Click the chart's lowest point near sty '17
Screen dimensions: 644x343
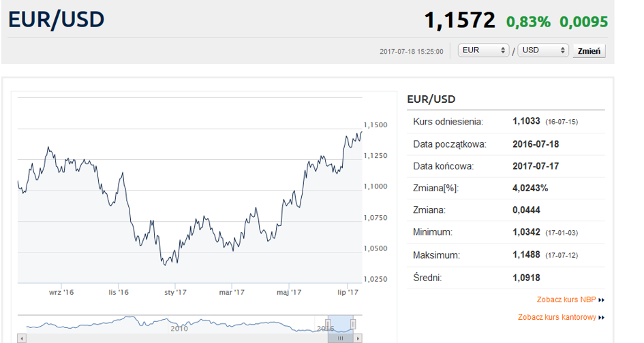pos(165,264)
